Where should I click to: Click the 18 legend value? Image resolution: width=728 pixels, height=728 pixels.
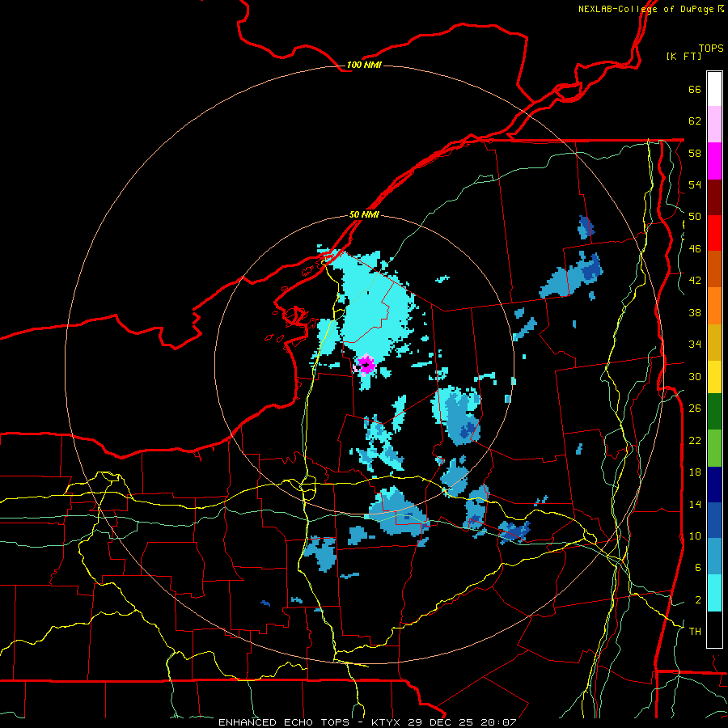[695, 472]
